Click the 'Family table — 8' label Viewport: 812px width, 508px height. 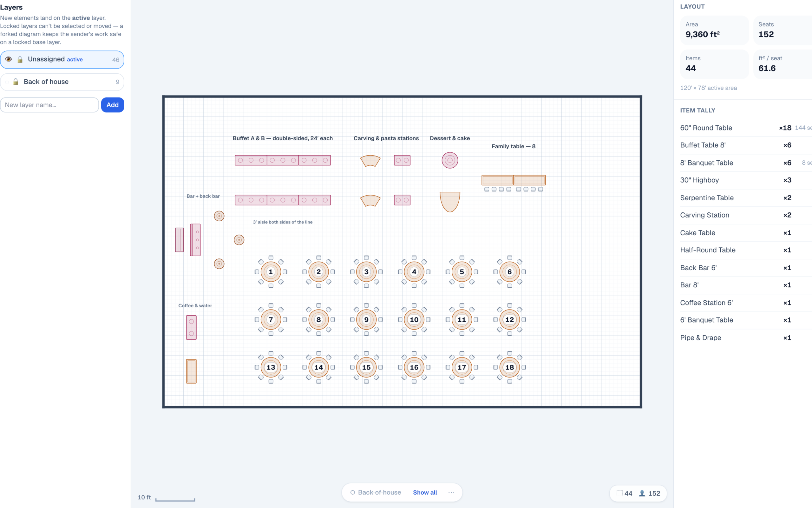tap(514, 146)
